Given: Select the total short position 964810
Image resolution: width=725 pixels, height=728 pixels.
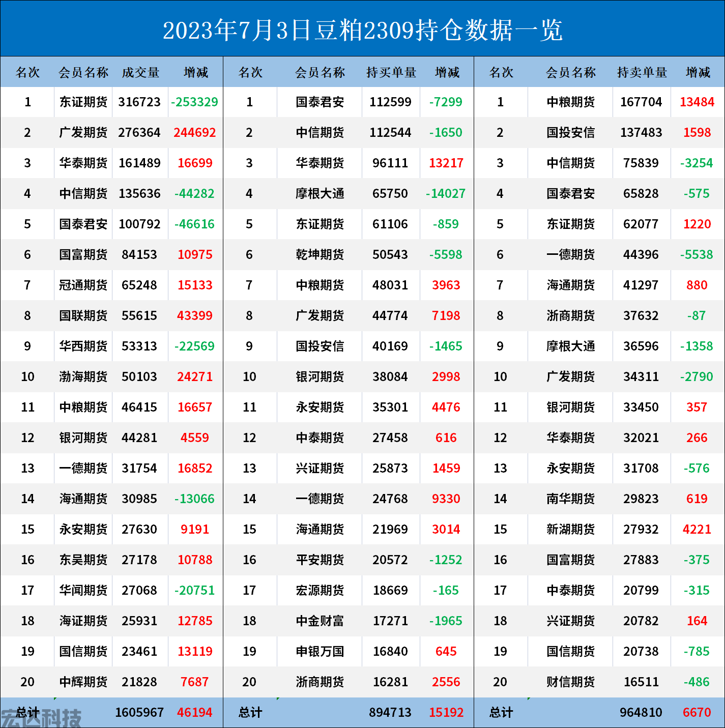Looking at the screenshot, I should click(641, 712).
